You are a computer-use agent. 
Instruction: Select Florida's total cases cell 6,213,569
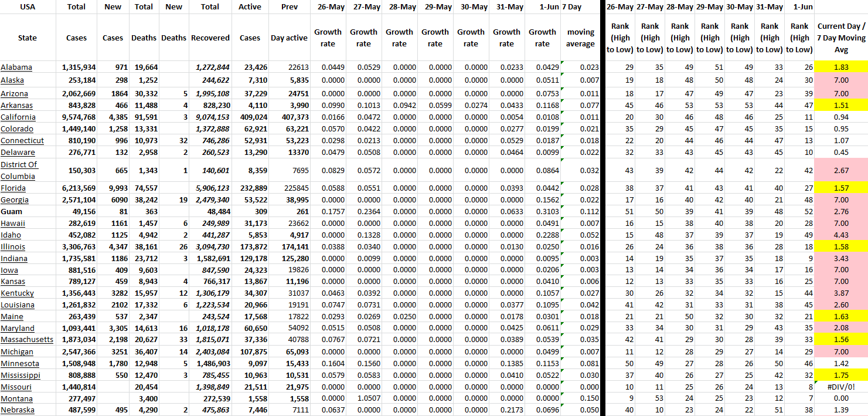coord(76,188)
